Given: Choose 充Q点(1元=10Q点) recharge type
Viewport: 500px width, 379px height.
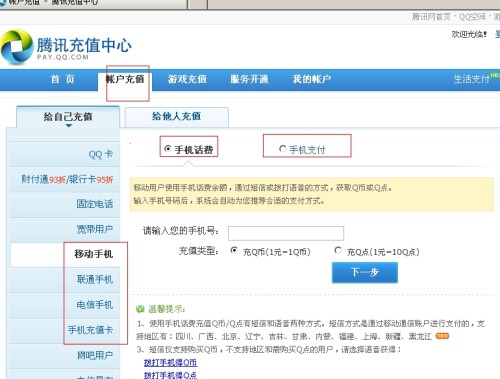Looking at the screenshot, I should coord(338,250).
